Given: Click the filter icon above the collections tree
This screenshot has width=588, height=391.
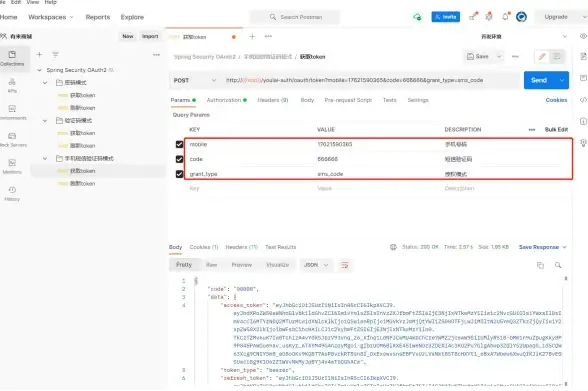Looking at the screenshot, I should pyautogui.click(x=56, y=55).
